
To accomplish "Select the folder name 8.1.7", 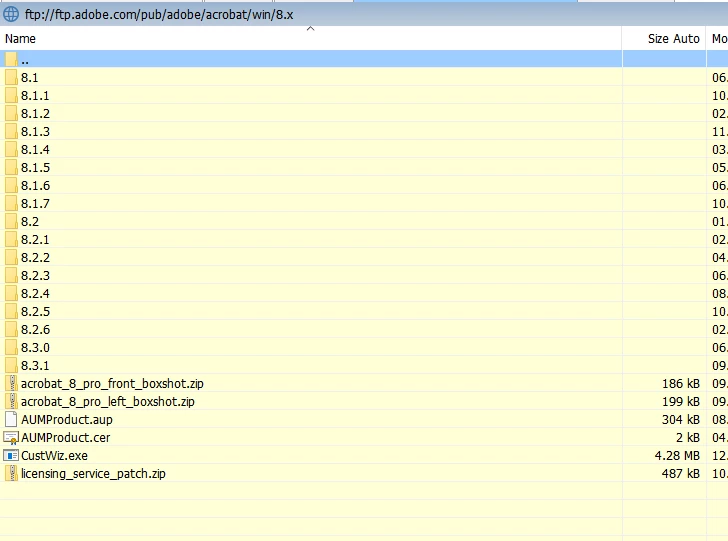I will [x=35, y=204].
